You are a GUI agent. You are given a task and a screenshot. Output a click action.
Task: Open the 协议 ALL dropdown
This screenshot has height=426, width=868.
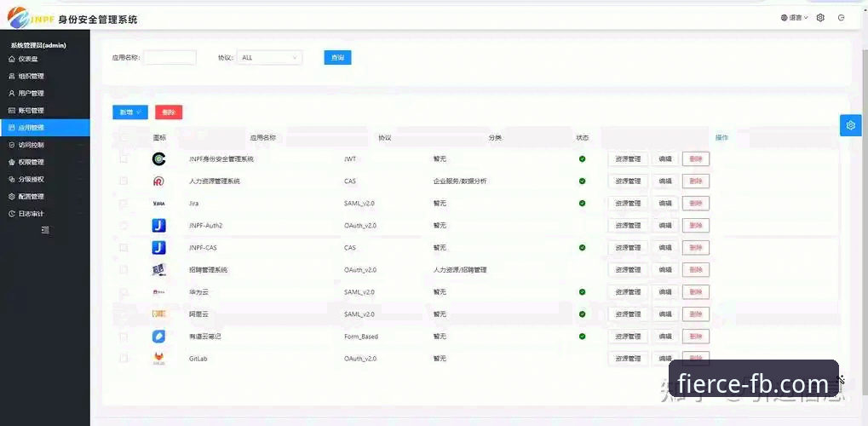point(269,58)
